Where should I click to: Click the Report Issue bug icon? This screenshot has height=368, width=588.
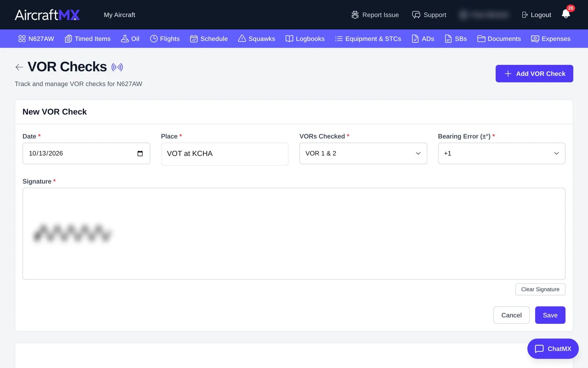[x=355, y=15]
